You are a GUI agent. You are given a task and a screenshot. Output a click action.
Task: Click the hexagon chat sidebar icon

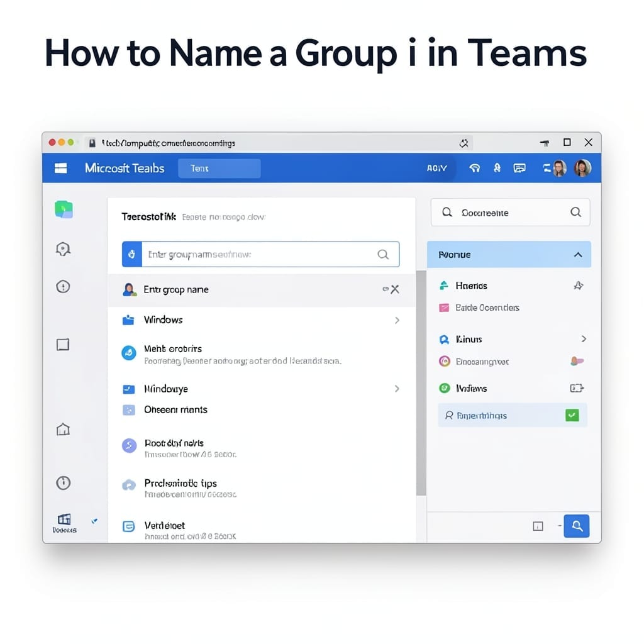[63, 249]
